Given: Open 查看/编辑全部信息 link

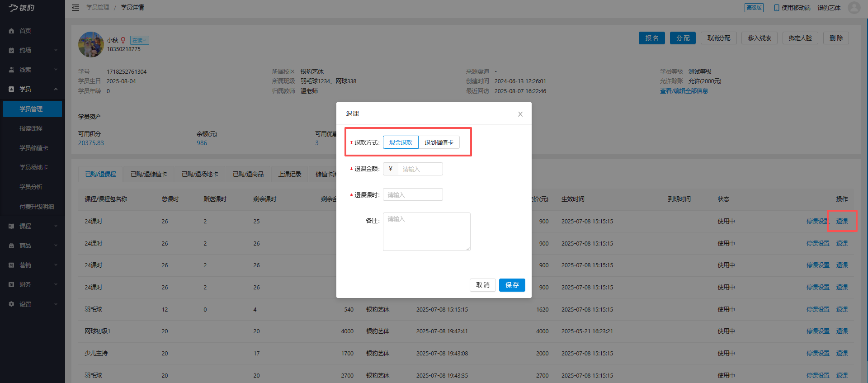Looking at the screenshot, I should [684, 91].
